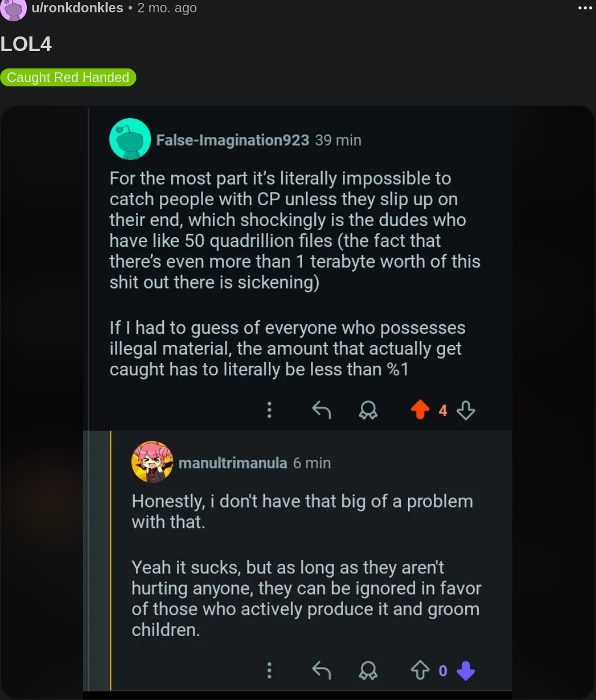Open the post overflow menu at top right

[585, 8]
